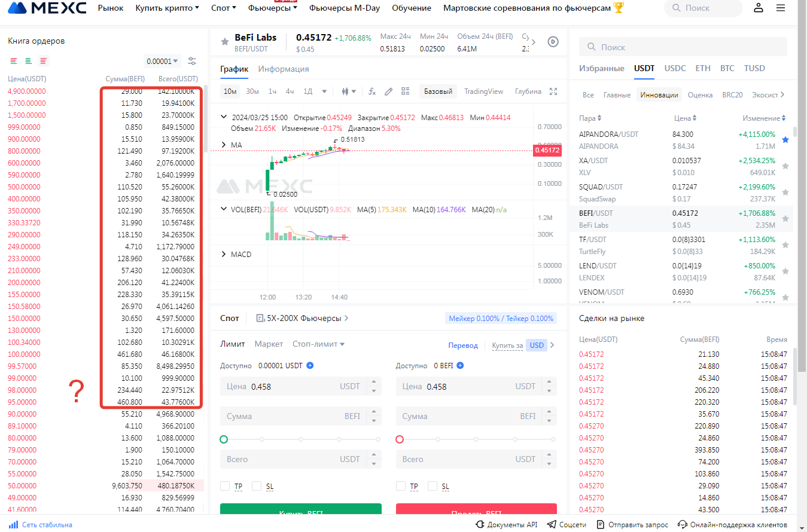
Task: Enable TP checkbox in sell form
Action: click(401, 486)
